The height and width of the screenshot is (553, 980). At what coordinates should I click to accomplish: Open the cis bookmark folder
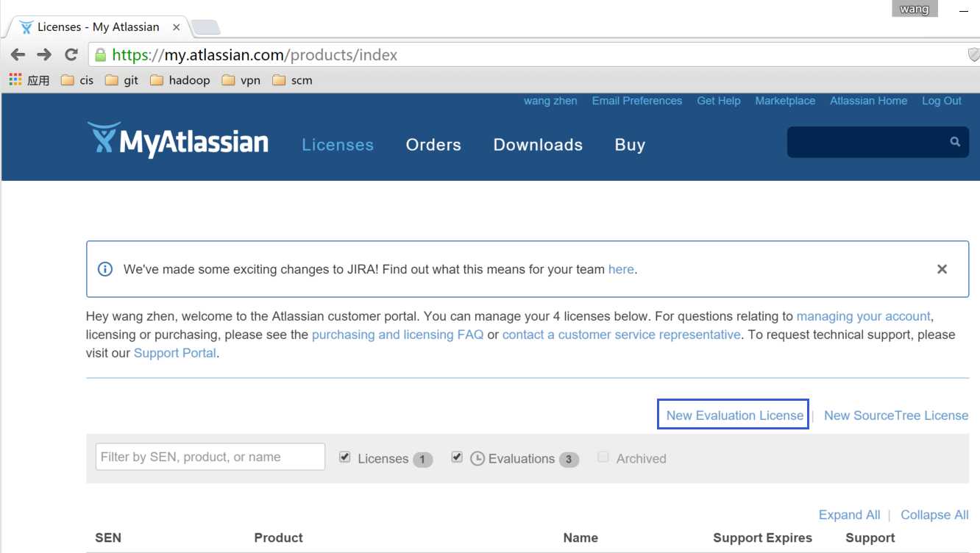[77, 80]
